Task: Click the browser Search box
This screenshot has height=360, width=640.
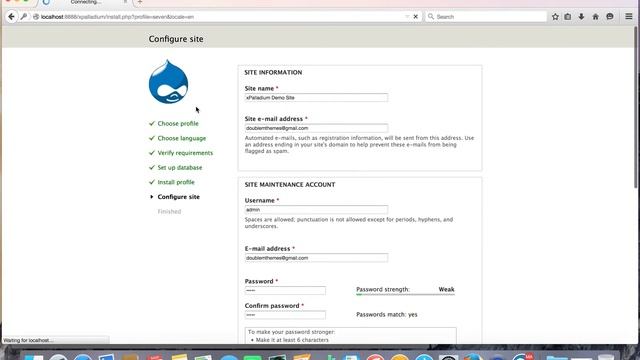Action: tap(486, 17)
